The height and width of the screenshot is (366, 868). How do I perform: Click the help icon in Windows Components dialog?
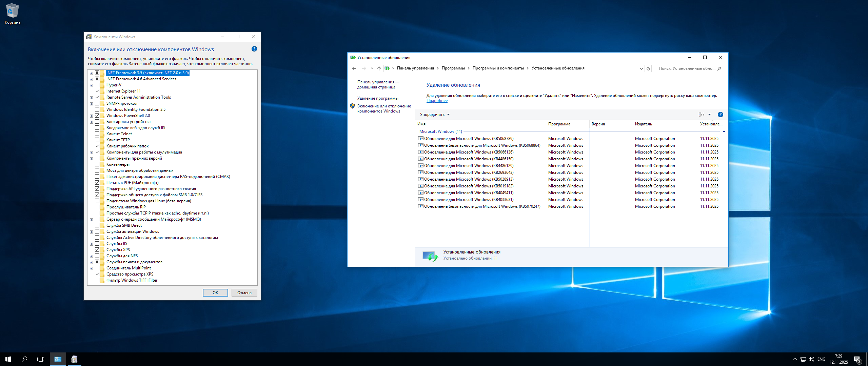point(254,49)
